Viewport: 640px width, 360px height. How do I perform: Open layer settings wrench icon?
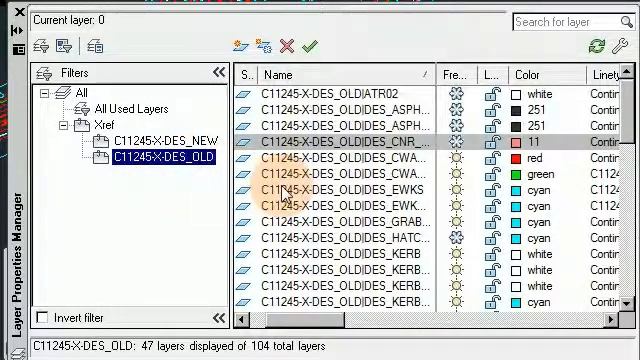(x=620, y=46)
